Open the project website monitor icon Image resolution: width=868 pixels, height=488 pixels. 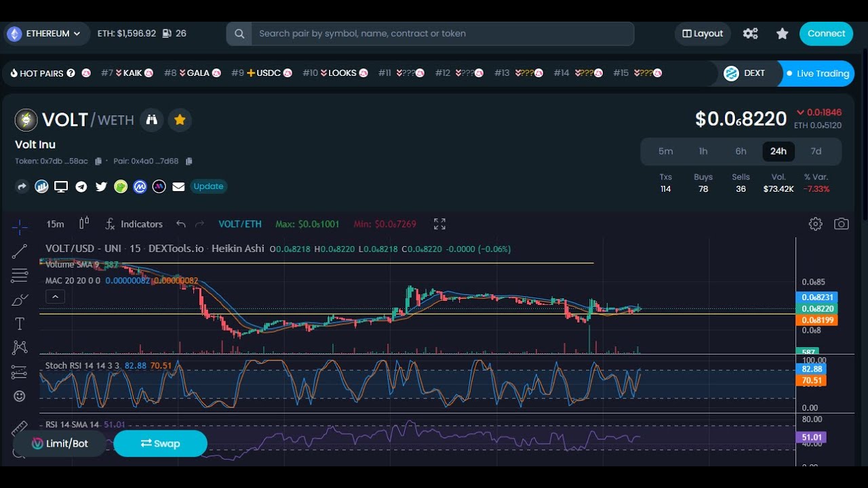click(x=61, y=186)
